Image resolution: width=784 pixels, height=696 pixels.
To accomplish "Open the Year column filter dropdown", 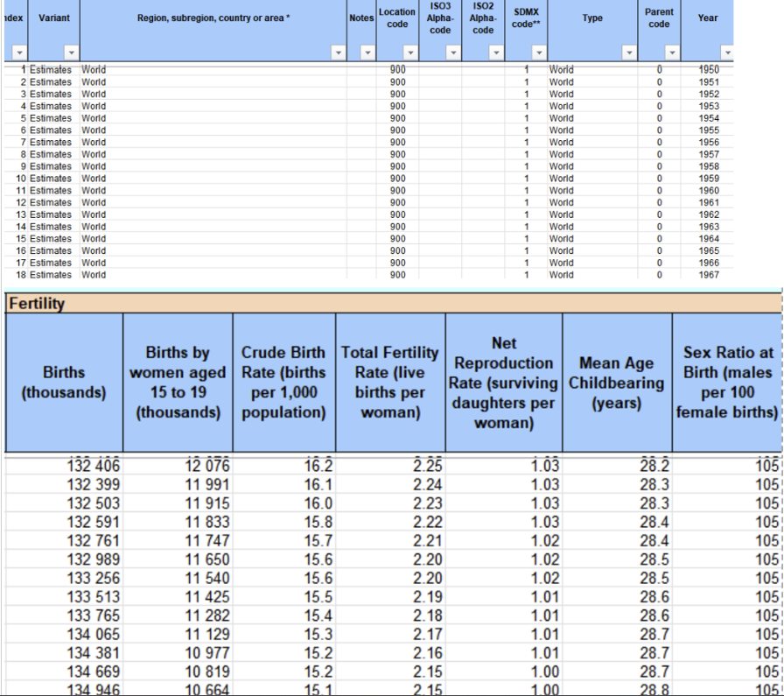I will 727,53.
